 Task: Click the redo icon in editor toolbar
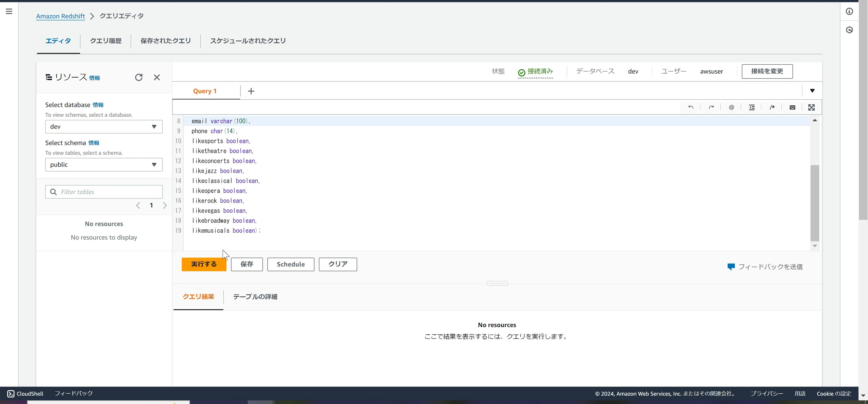tap(711, 107)
